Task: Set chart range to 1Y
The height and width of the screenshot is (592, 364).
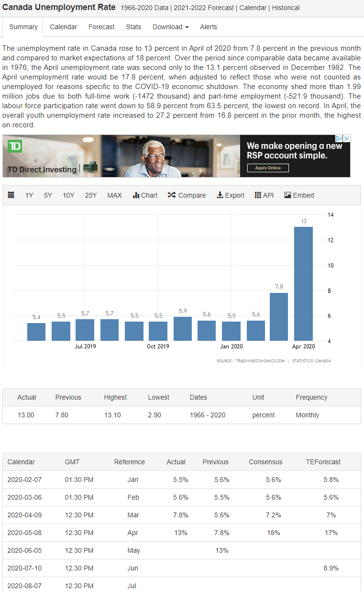Action: tap(29, 195)
